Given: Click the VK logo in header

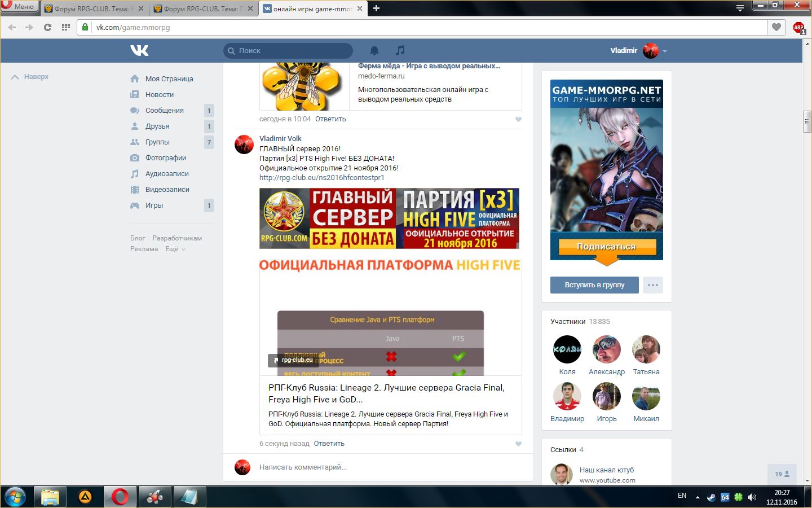Looking at the screenshot, I should (x=139, y=50).
